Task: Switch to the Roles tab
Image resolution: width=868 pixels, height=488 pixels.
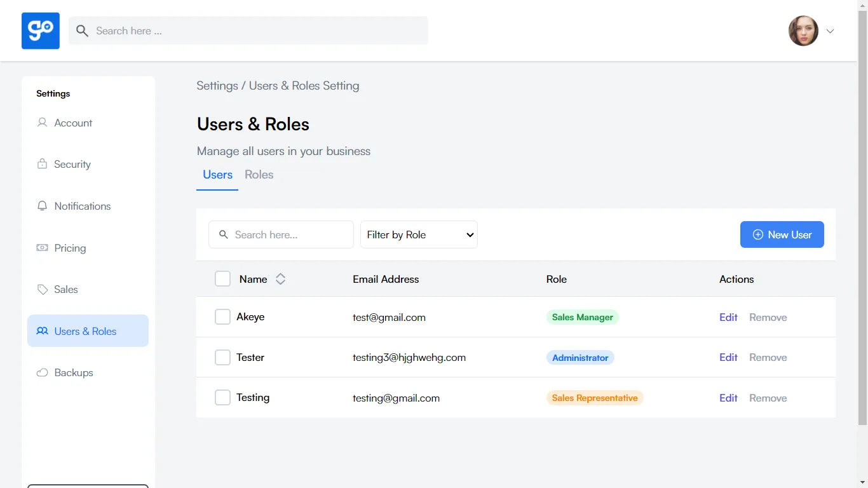Action: [259, 174]
